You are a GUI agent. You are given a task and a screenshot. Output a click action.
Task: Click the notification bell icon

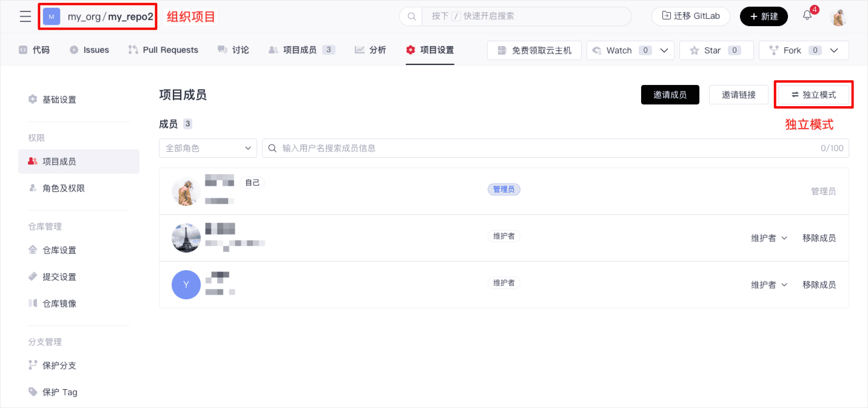click(x=807, y=16)
